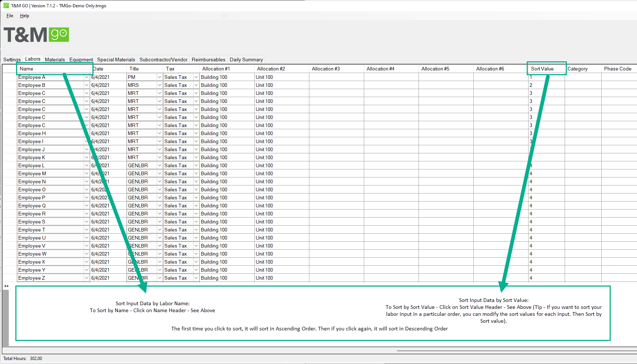Click the T&M GO logo

pyautogui.click(x=36, y=35)
